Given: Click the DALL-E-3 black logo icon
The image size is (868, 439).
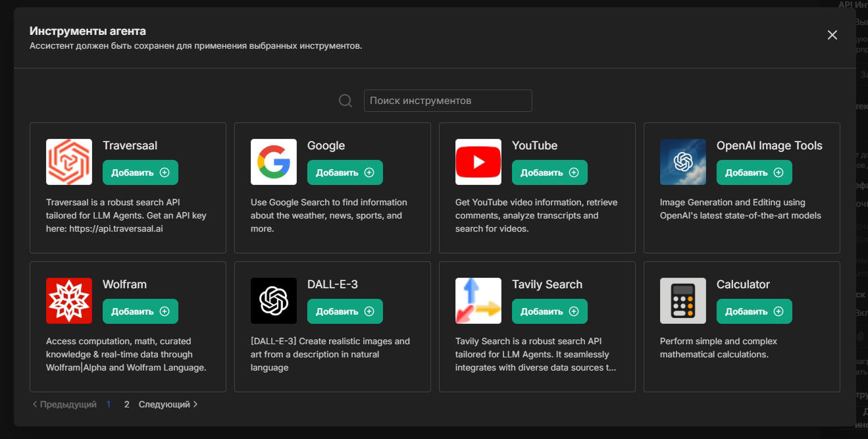Looking at the screenshot, I should click(x=274, y=301).
